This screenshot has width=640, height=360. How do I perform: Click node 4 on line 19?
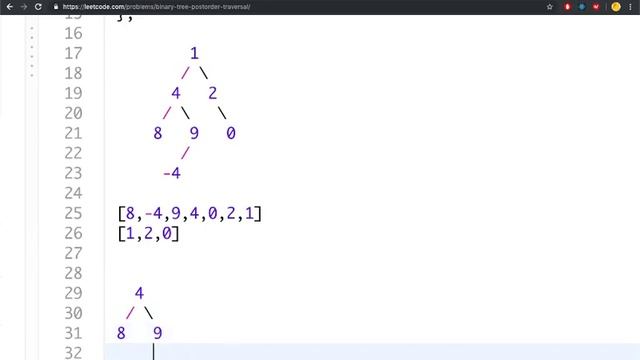click(x=176, y=93)
